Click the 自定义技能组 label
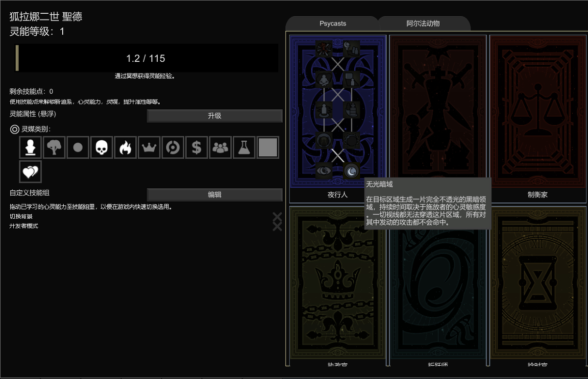Screen dimensions: 588x379 coord(29,193)
